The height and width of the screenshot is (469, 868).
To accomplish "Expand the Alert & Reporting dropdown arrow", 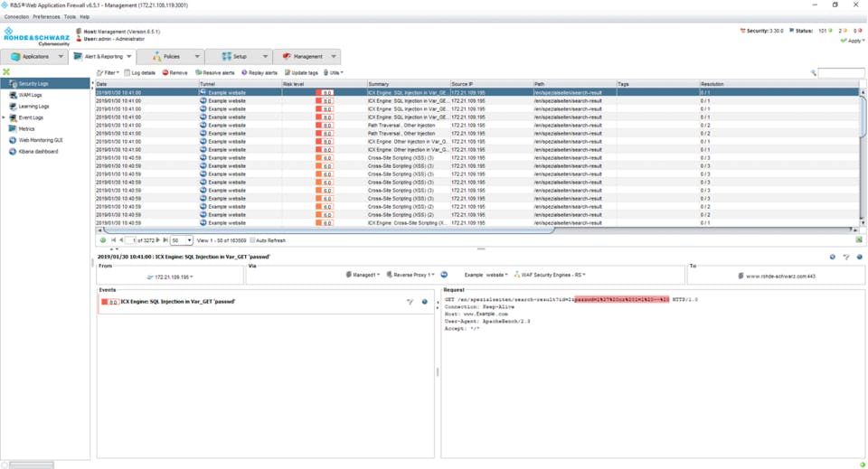I will pos(129,56).
